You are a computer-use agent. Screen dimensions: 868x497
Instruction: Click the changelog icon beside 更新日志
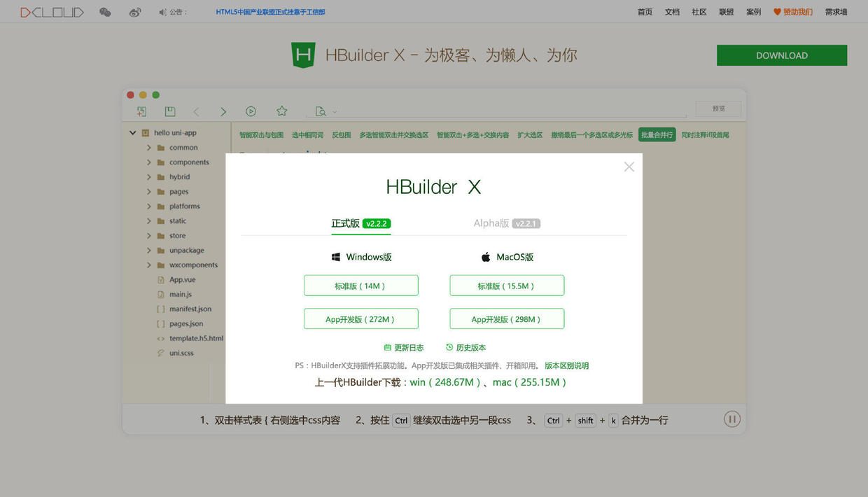pyautogui.click(x=387, y=347)
